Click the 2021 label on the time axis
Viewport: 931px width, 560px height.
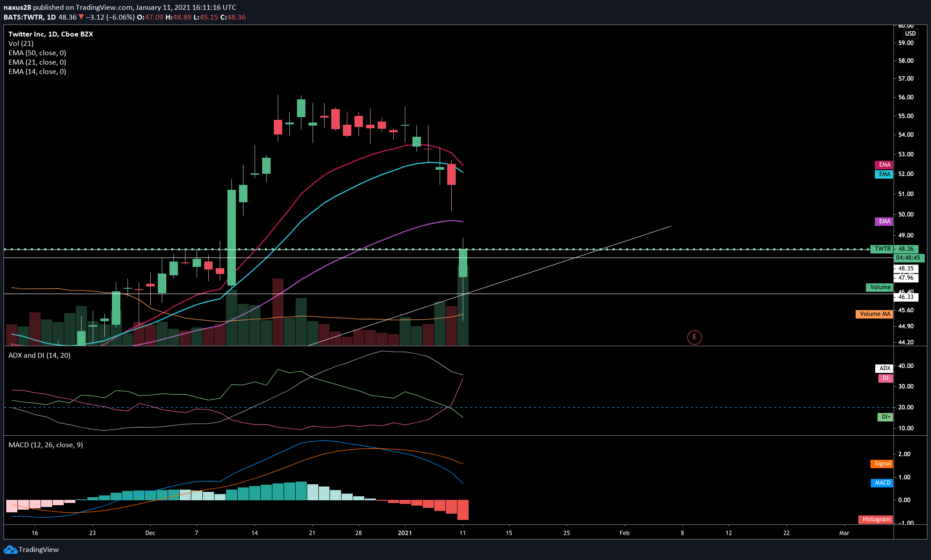tap(405, 533)
